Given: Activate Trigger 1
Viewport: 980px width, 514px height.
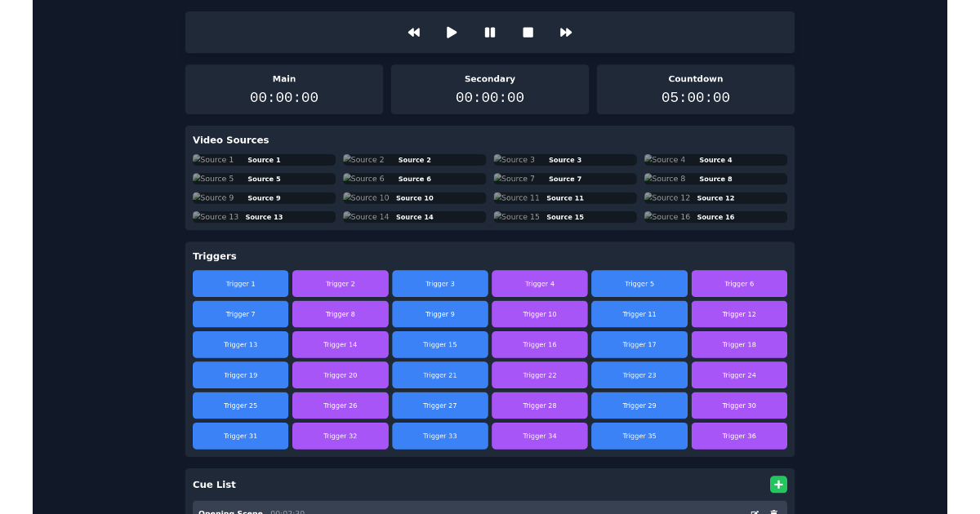Looking at the screenshot, I should [x=240, y=283].
